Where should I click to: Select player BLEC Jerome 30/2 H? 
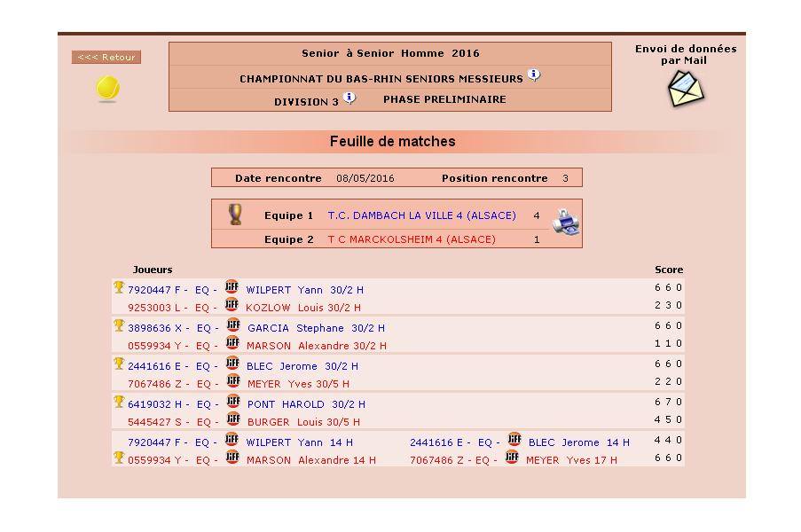click(302, 366)
